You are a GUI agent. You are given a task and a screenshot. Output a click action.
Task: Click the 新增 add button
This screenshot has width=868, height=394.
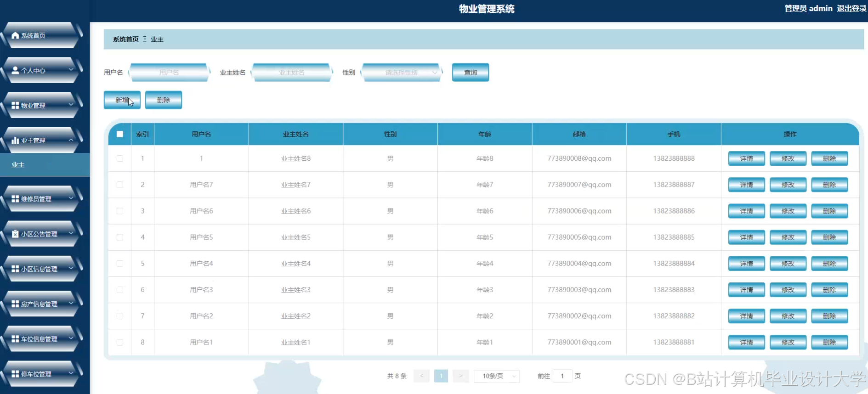click(x=122, y=100)
